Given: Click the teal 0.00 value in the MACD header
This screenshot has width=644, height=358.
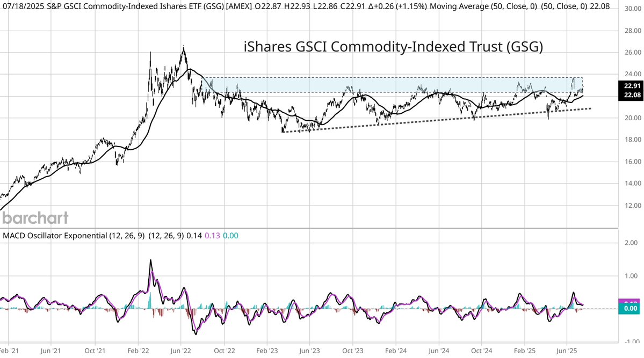Looking at the screenshot, I should [230, 236].
